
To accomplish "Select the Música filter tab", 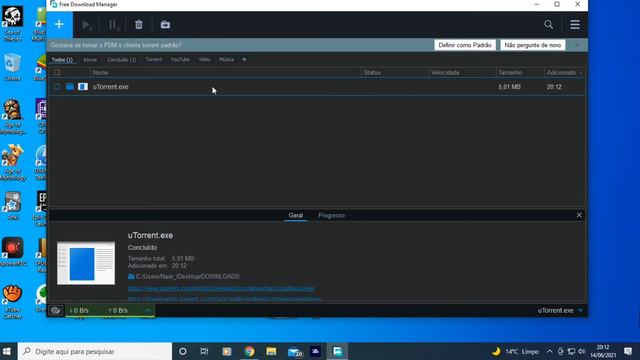I will click(x=227, y=60).
